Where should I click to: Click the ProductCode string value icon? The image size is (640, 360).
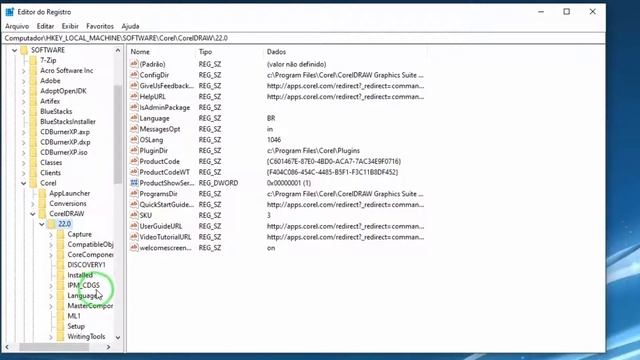click(134, 161)
